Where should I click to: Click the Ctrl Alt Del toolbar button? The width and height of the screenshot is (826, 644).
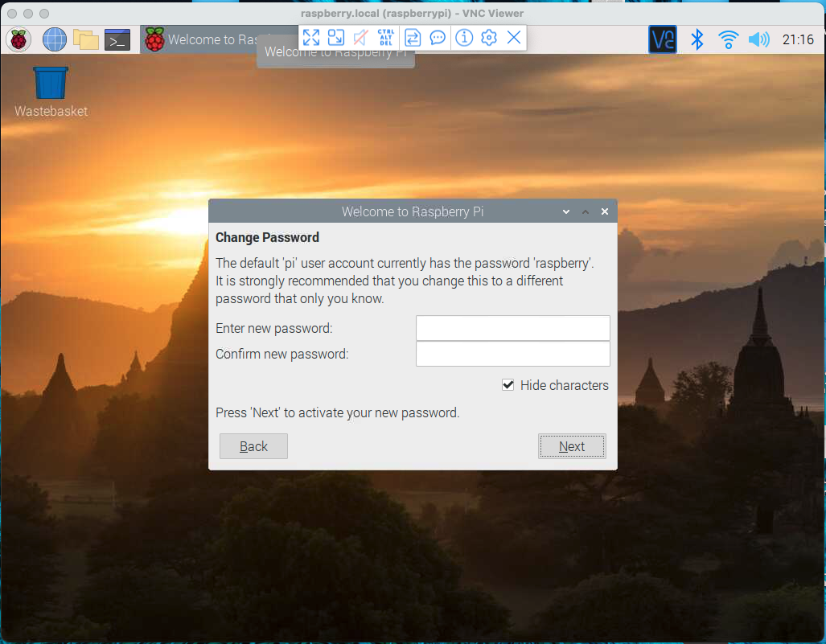(386, 38)
